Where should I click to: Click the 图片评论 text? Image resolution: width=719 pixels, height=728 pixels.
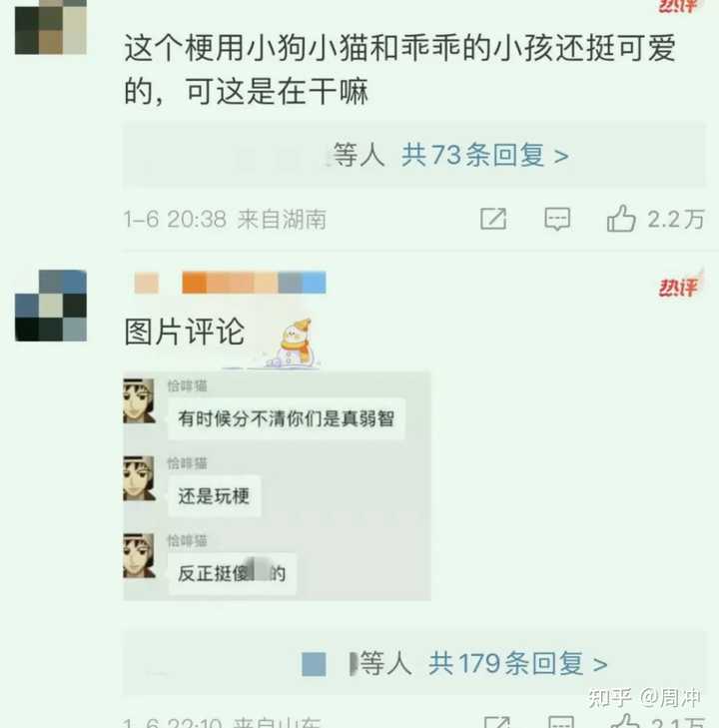[x=185, y=332]
